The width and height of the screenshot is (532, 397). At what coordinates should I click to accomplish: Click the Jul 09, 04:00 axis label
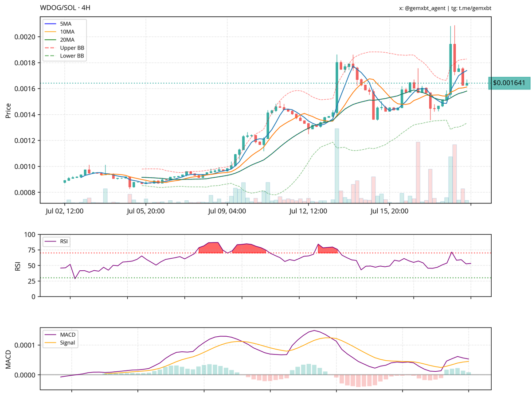click(227, 211)
